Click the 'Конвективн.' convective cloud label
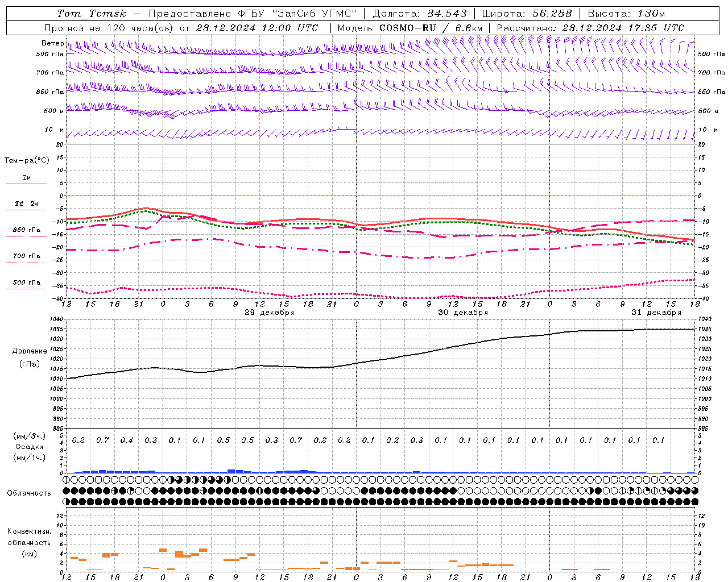 click(x=29, y=531)
